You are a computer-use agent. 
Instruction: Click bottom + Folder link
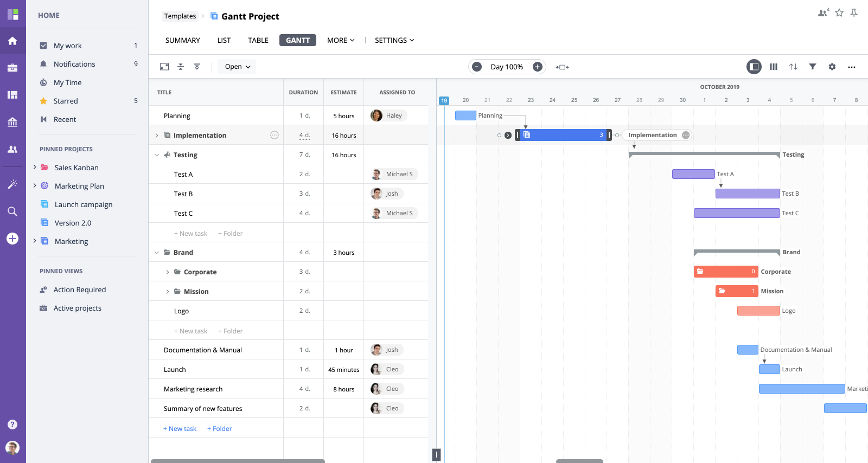point(220,429)
